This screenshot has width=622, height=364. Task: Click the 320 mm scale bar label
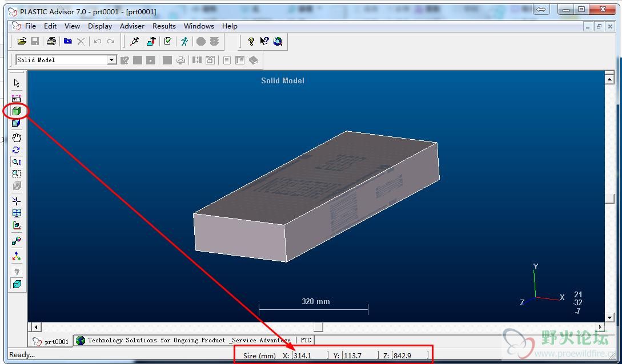[x=316, y=301]
